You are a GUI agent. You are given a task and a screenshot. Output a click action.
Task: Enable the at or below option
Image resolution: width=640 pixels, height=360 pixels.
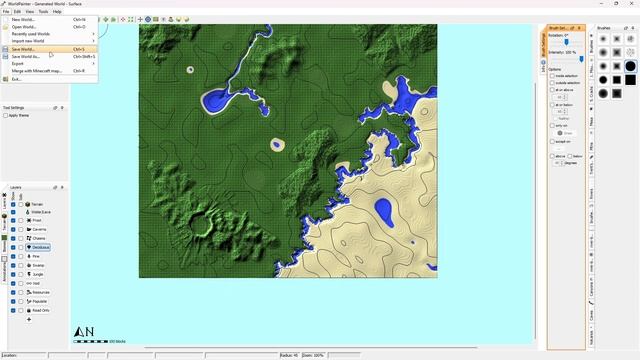pyautogui.click(x=552, y=105)
